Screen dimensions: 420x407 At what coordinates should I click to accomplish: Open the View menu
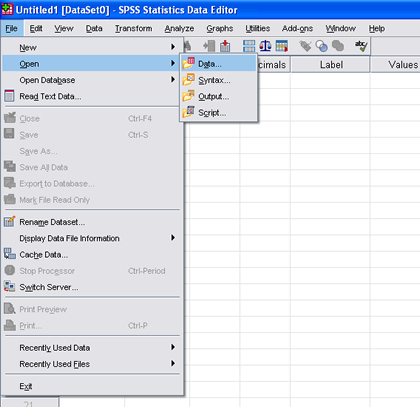[x=64, y=29]
